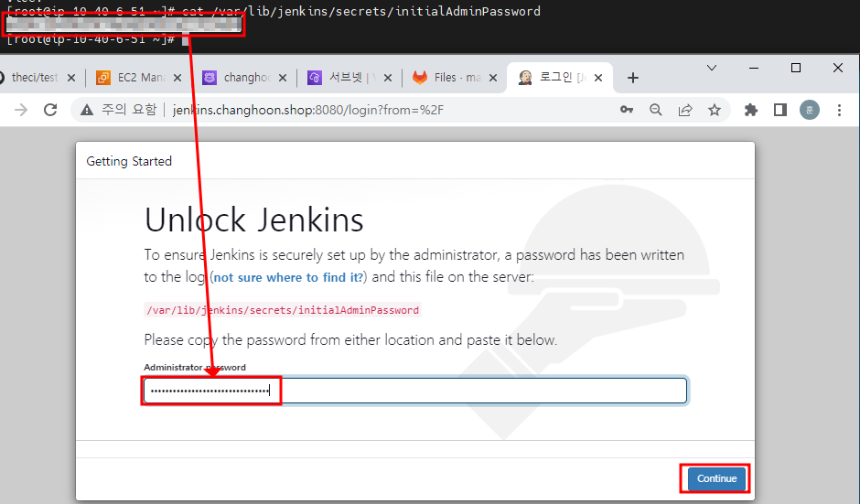Click the share page icon
Screen dimensions: 860x504
click(685, 111)
